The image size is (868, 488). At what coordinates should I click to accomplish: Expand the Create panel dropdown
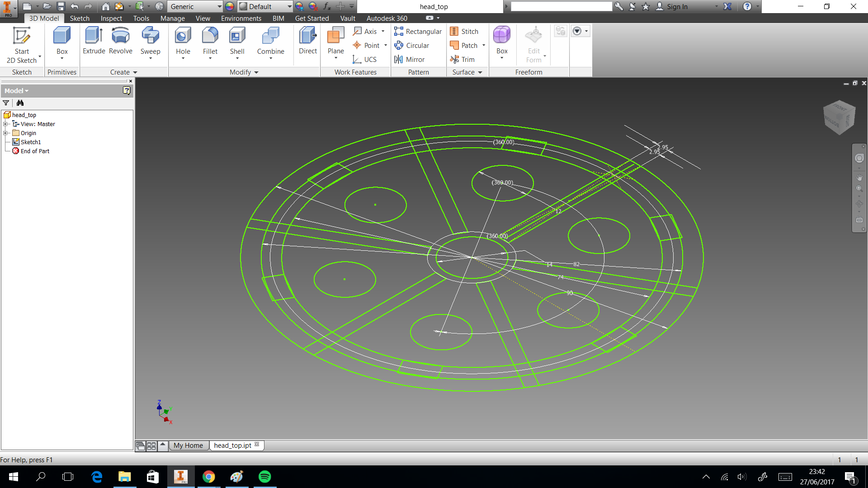point(135,72)
